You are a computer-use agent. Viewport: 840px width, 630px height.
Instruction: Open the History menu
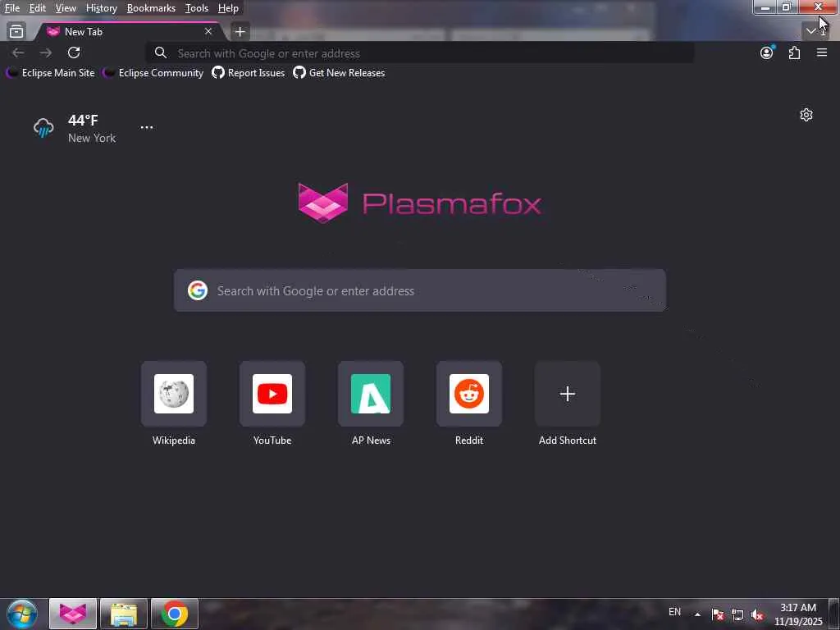pos(101,8)
